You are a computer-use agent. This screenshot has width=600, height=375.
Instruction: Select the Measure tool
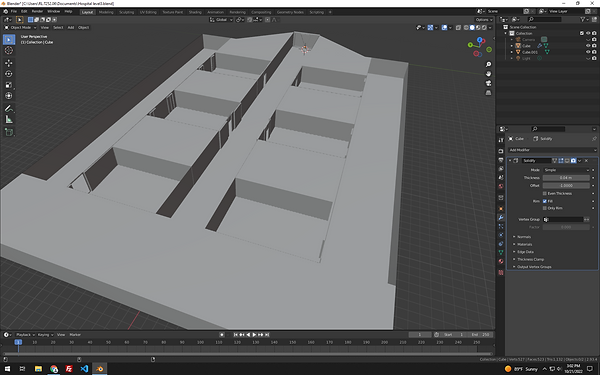[9, 120]
